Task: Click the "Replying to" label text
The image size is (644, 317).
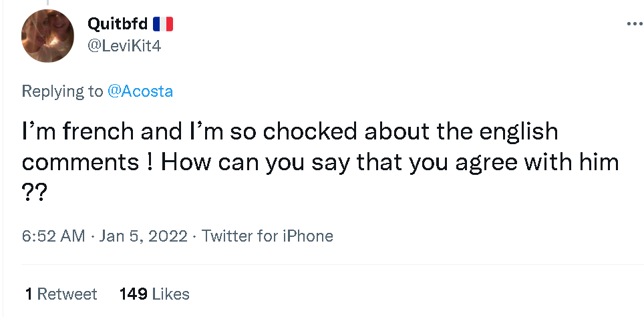Action: 63,91
